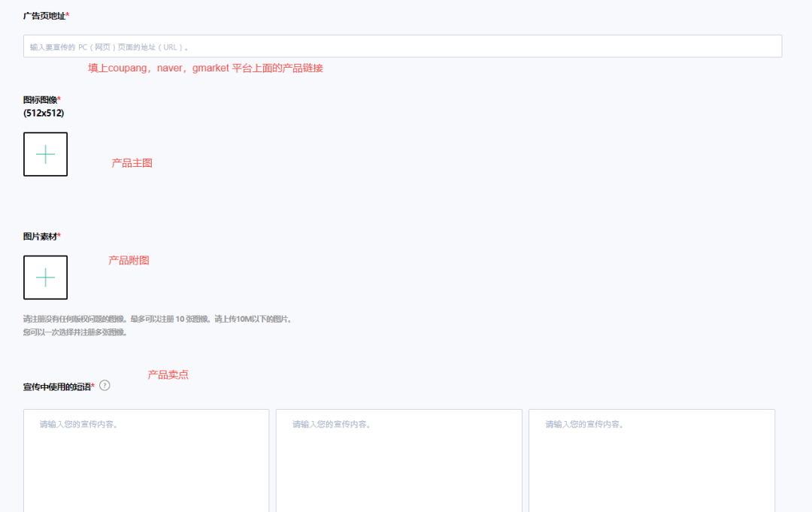Click the hint line 您可以一次选择并注册多张图像
Screen dimensions: 812x512
[x=76, y=332]
